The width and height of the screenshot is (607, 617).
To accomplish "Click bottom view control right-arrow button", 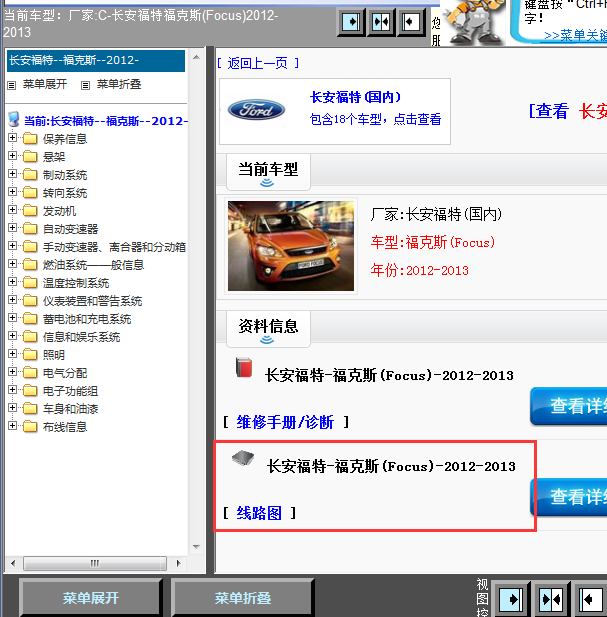I will [x=511, y=600].
